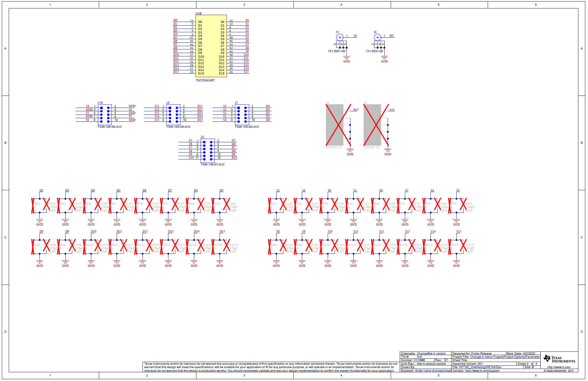
Task: Click the Texas Instruments logo
Action: click(x=559, y=359)
